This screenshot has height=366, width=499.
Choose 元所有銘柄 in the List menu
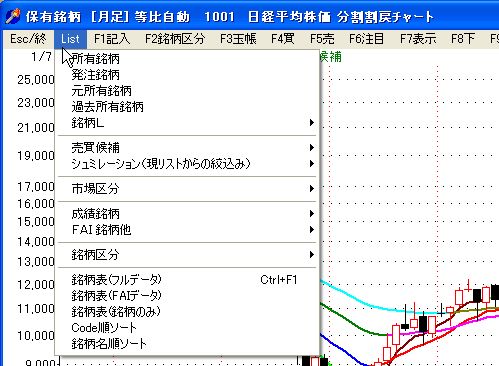(187, 91)
